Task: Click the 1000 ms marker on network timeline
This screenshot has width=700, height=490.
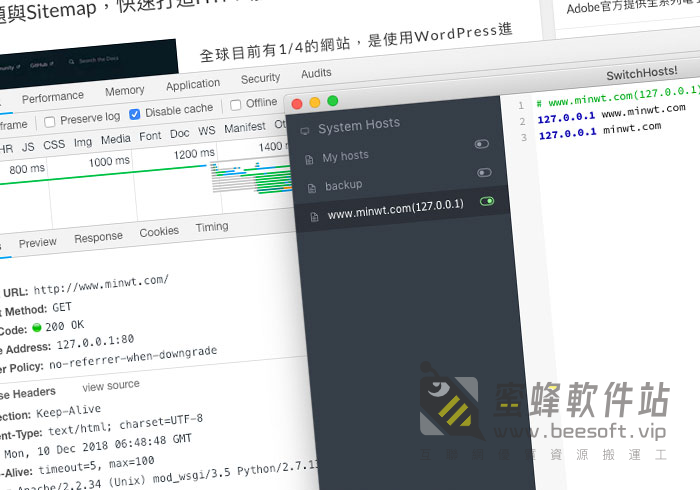Action: coord(109,161)
